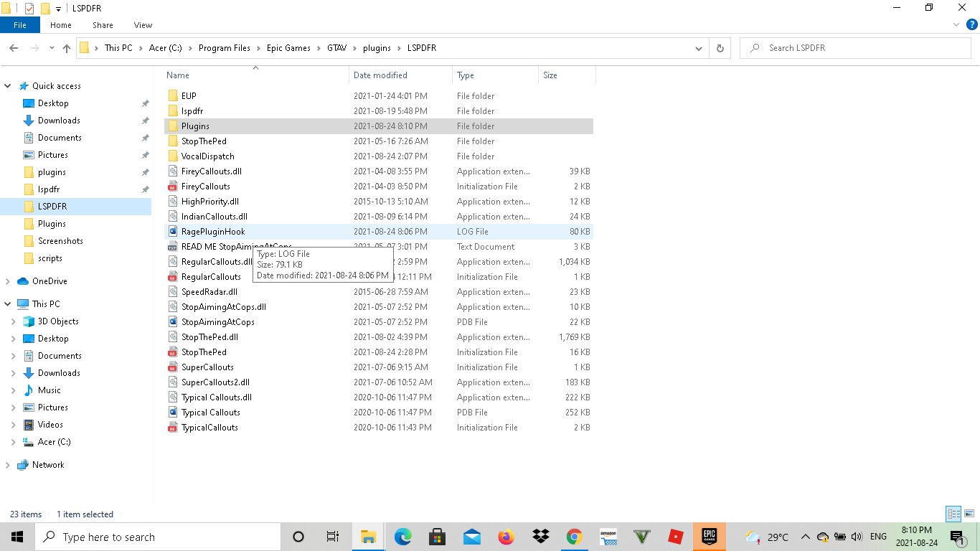
Task: Click the TypicalCallouts ini file icon
Action: [x=173, y=428]
